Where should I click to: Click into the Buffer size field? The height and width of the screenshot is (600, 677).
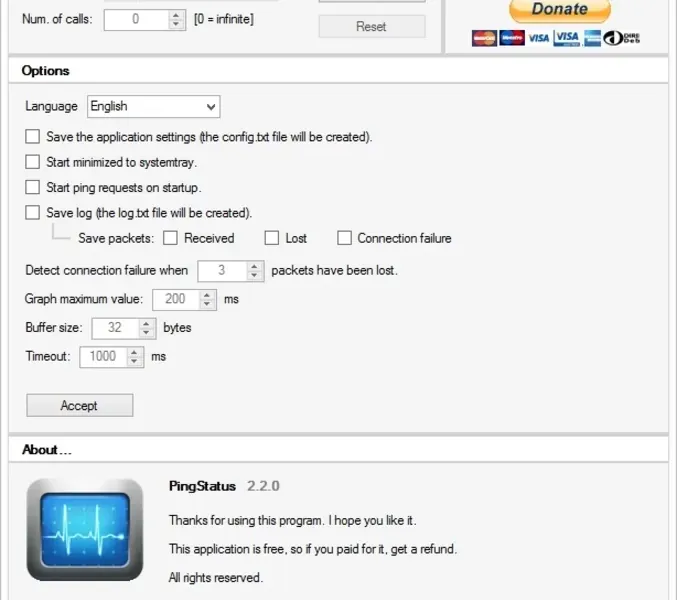pos(115,328)
